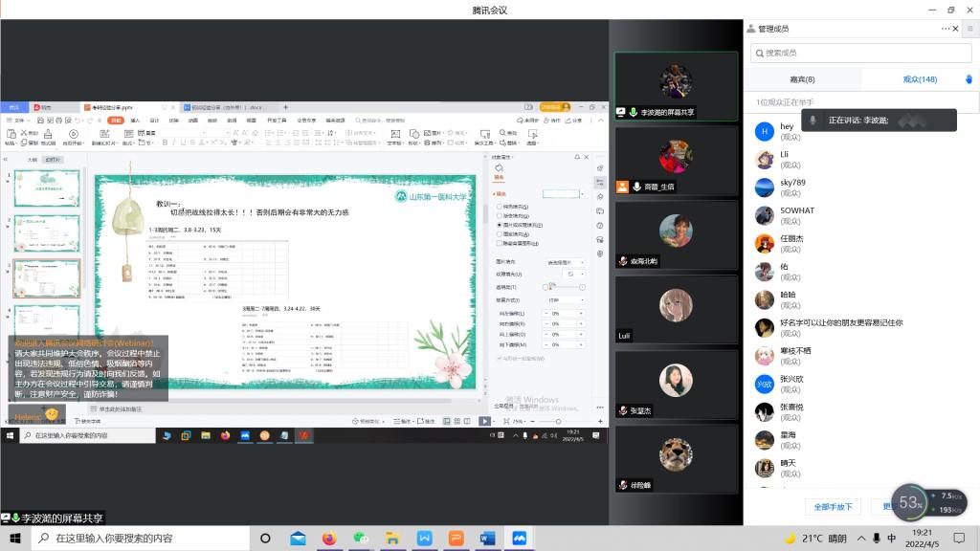Click the raised-hand icon beside 观众 tab
Viewport: 980px width, 551px height.
click(969, 79)
